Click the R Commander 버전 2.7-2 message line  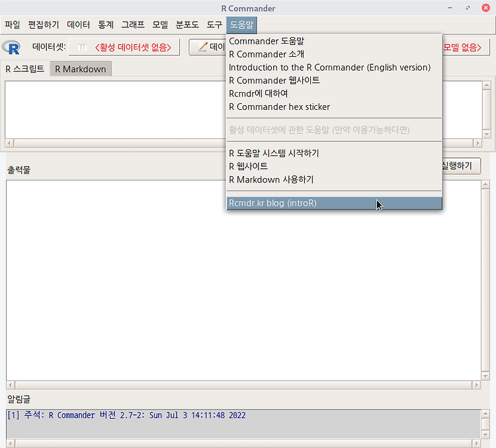click(x=126, y=415)
